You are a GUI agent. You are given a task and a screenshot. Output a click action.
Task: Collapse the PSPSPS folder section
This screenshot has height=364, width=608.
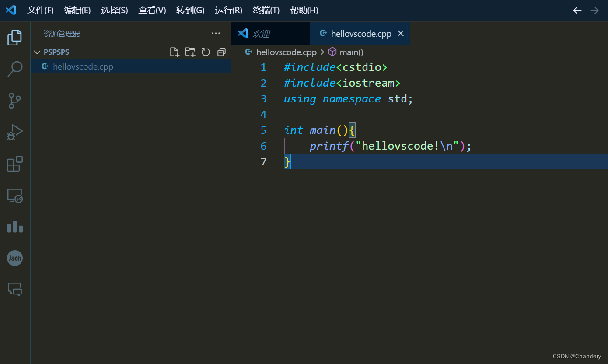pyautogui.click(x=37, y=52)
